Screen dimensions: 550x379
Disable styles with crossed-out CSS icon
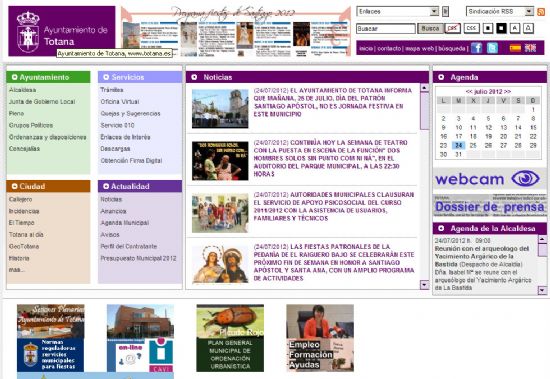(x=452, y=28)
